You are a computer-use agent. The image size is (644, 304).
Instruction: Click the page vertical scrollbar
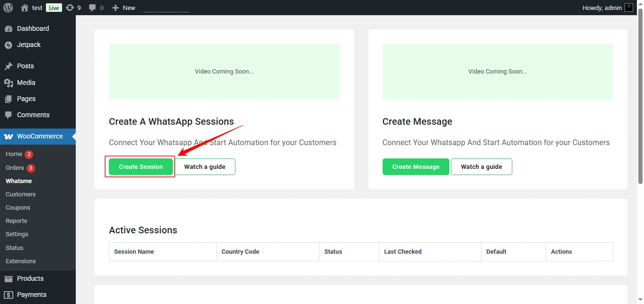640,95
